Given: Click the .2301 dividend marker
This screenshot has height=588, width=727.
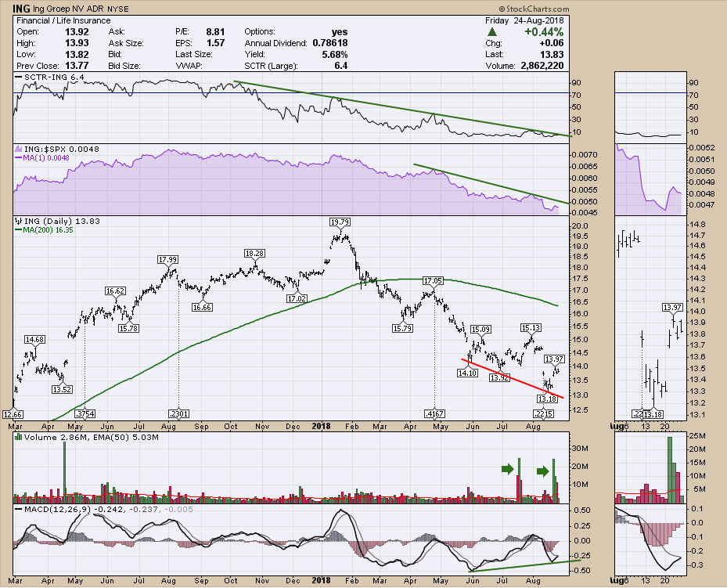Looking at the screenshot, I should (x=178, y=413).
